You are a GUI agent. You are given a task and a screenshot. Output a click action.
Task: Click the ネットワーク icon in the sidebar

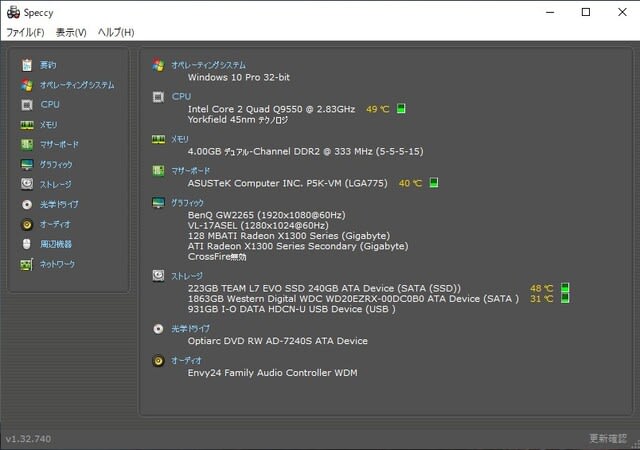[x=27, y=265]
